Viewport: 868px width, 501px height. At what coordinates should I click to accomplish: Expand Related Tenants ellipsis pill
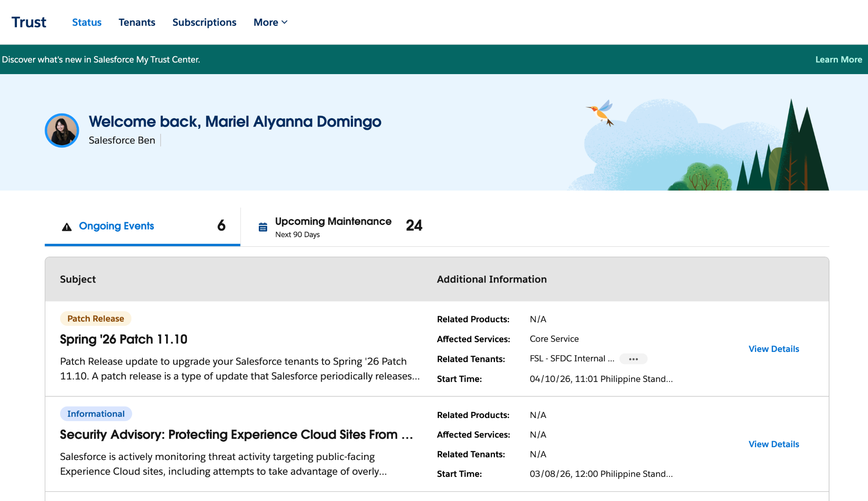tap(633, 359)
